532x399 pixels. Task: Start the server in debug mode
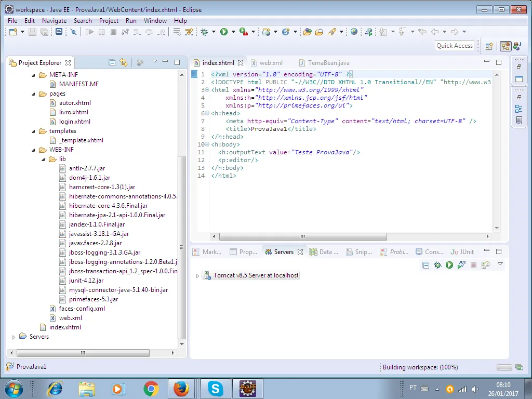(x=437, y=265)
